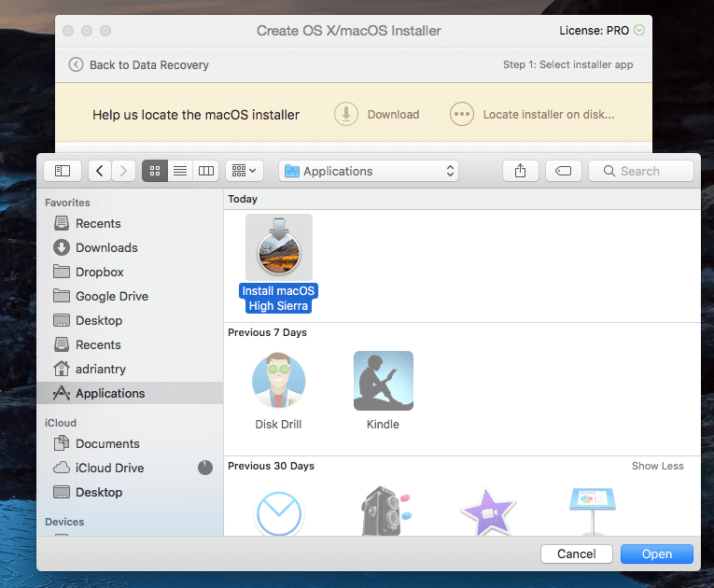Image resolution: width=714 pixels, height=588 pixels.
Task: Select the Keynote app icon
Action: 593,511
